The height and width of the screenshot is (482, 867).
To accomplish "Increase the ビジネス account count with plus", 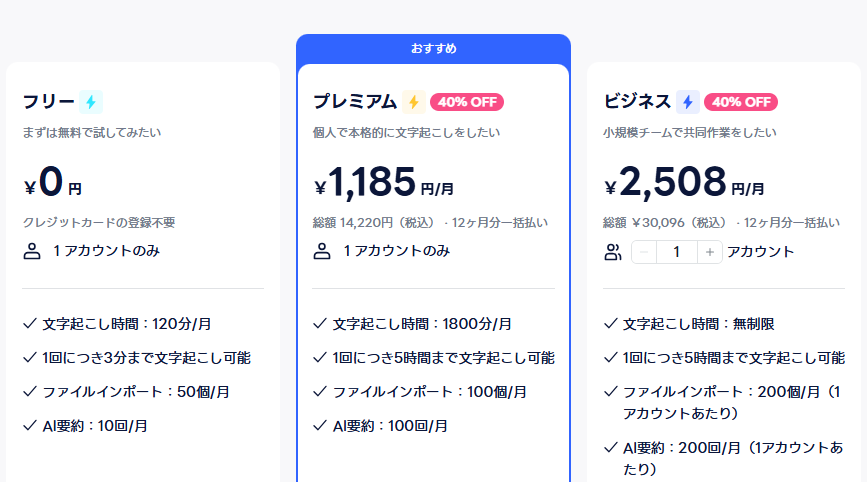I will [x=710, y=252].
